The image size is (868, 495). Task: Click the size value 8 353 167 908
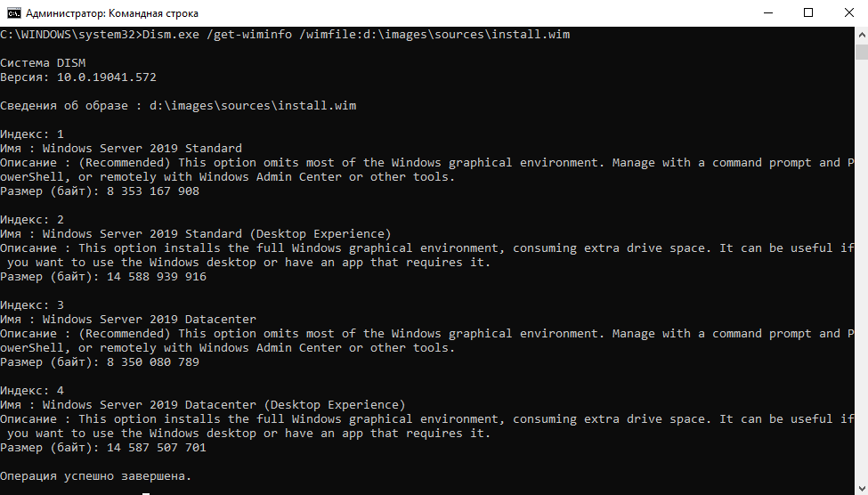[x=153, y=191]
